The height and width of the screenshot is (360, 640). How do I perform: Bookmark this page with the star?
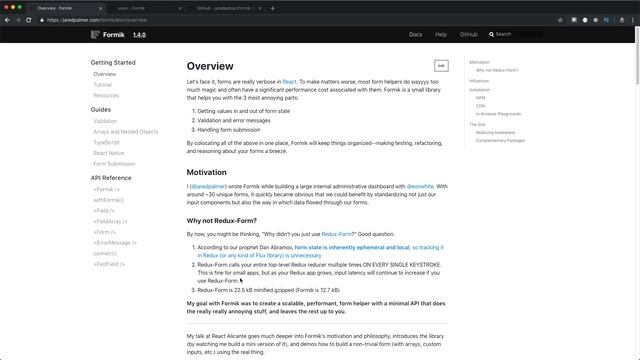pyautogui.click(x=560, y=20)
